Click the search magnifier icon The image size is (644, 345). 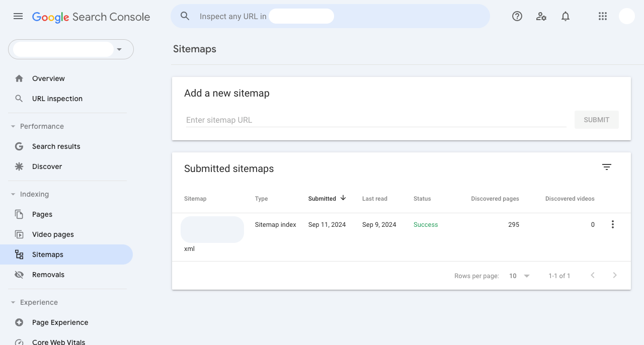(185, 16)
